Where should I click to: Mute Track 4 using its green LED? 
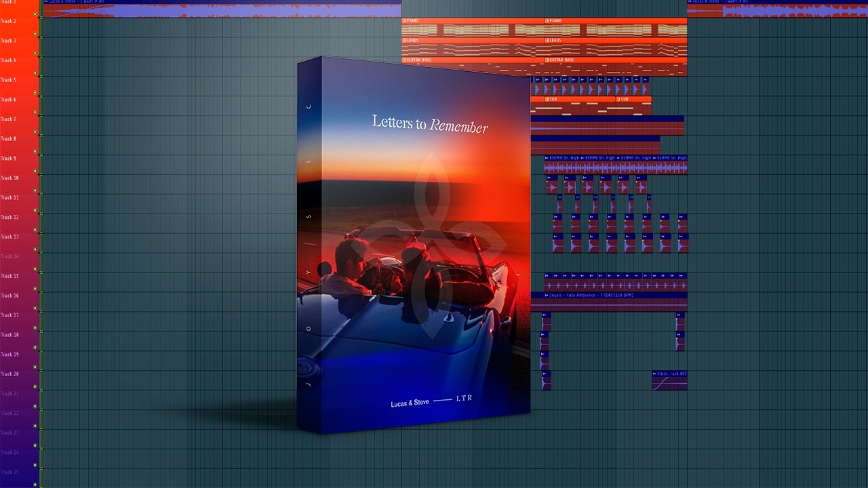(x=35, y=73)
